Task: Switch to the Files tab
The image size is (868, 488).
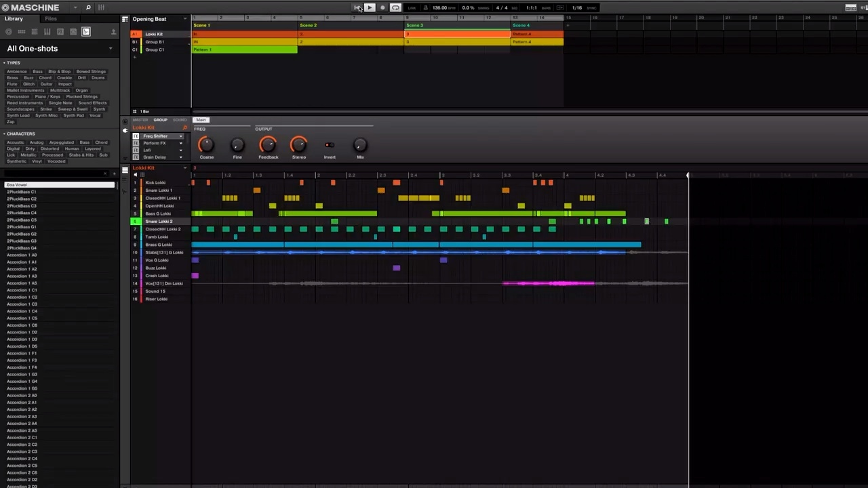Action: (51, 19)
